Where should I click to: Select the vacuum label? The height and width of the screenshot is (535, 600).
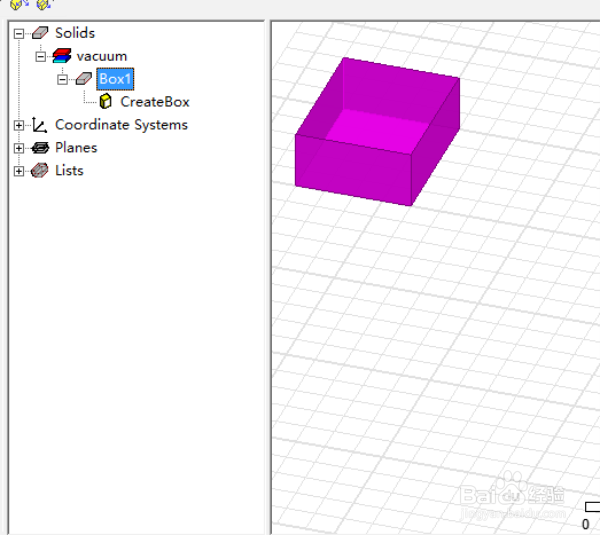102,56
